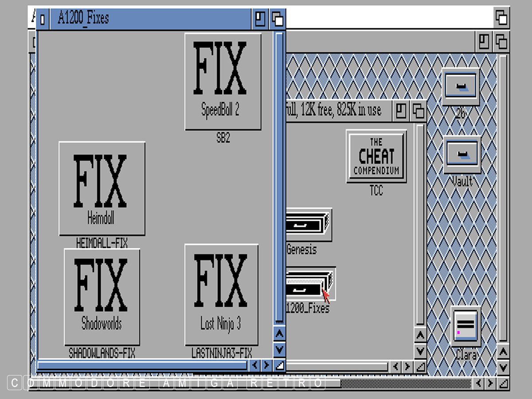This screenshot has width=532, height=399.
Task: Open the Shadoworlds FIX icon
Action: (102, 297)
